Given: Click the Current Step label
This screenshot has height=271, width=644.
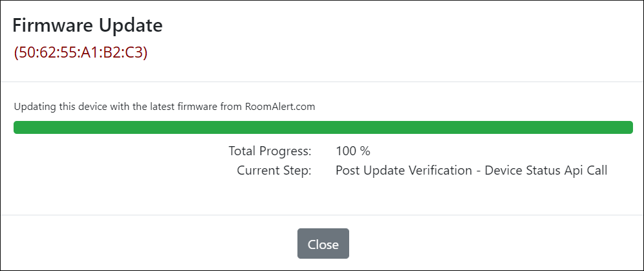Looking at the screenshot, I should click(274, 171).
